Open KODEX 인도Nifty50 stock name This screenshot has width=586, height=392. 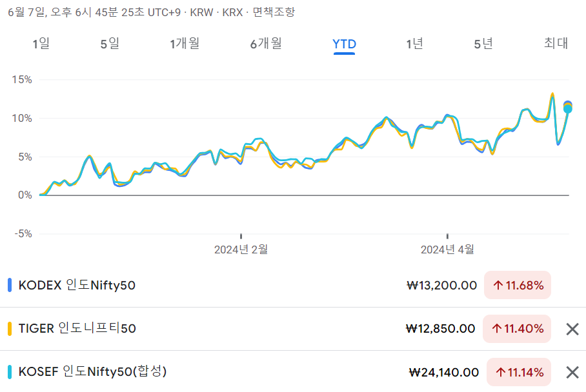pyautogui.click(x=77, y=285)
